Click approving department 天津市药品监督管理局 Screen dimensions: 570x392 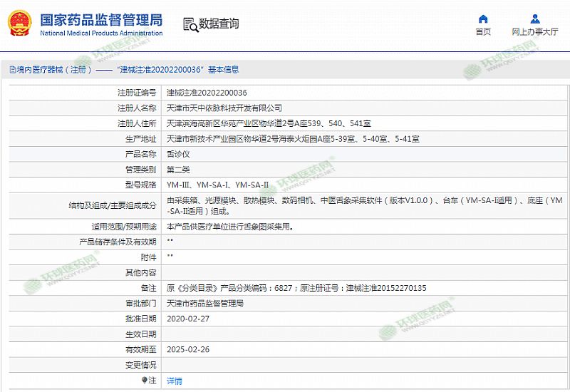click(x=205, y=303)
